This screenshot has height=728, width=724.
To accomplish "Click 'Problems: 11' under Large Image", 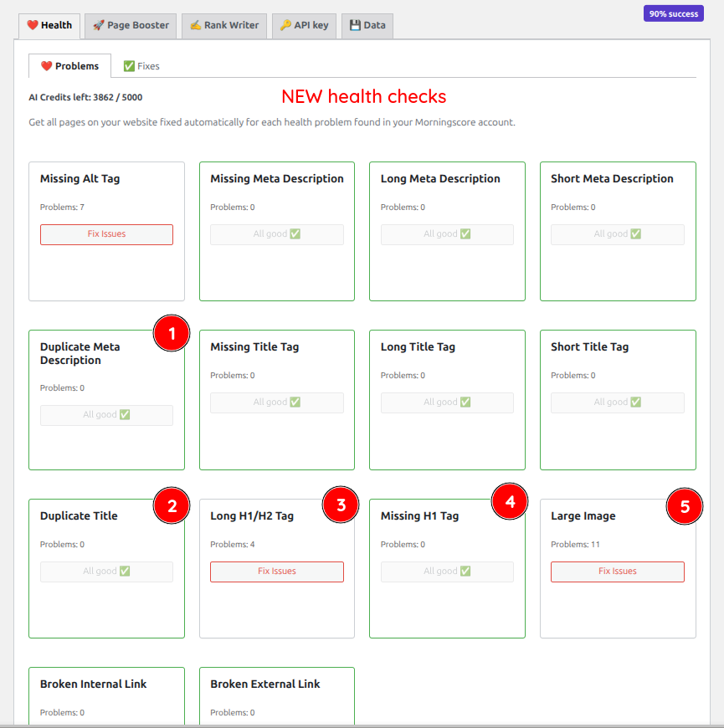I will [575, 544].
